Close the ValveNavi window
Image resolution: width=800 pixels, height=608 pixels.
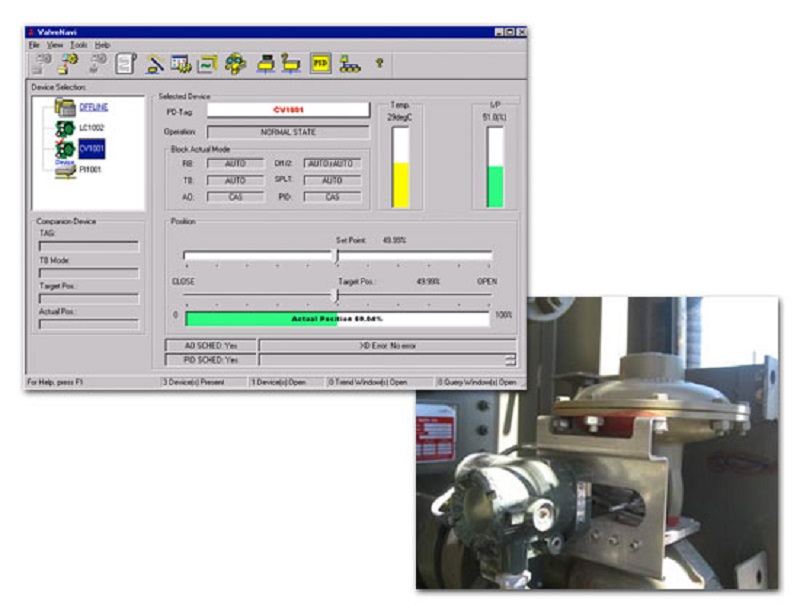click(521, 32)
